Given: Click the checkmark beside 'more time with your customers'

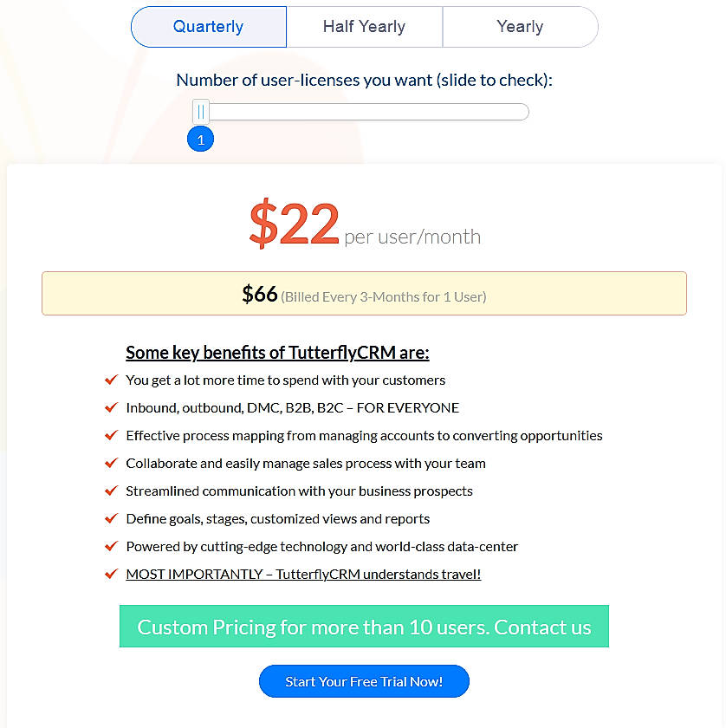Looking at the screenshot, I should click(111, 380).
